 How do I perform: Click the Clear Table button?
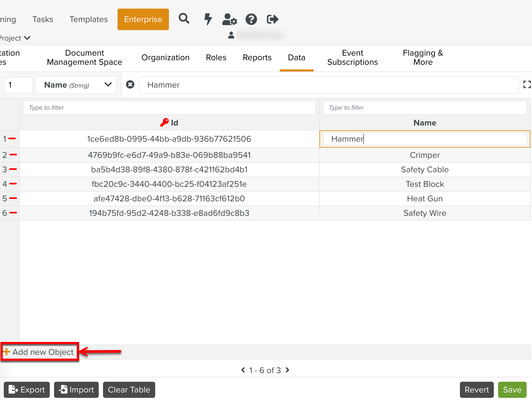tap(129, 390)
